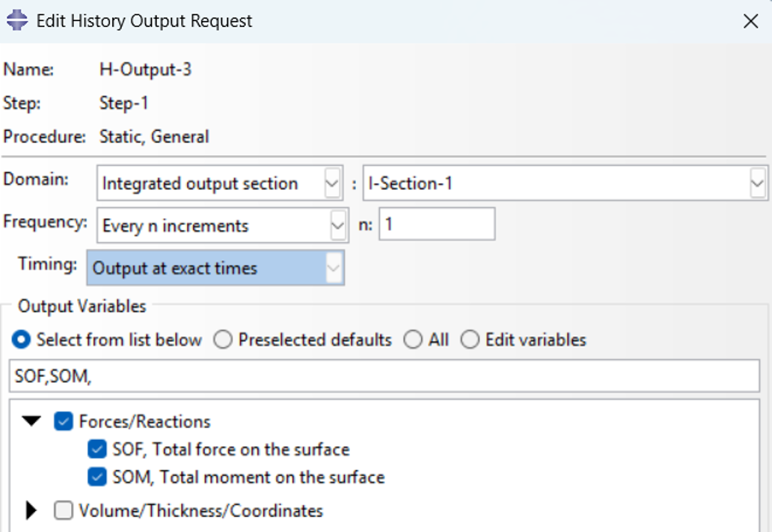
Task: Uncheck the Forces/Reactions checkbox
Action: point(64,422)
